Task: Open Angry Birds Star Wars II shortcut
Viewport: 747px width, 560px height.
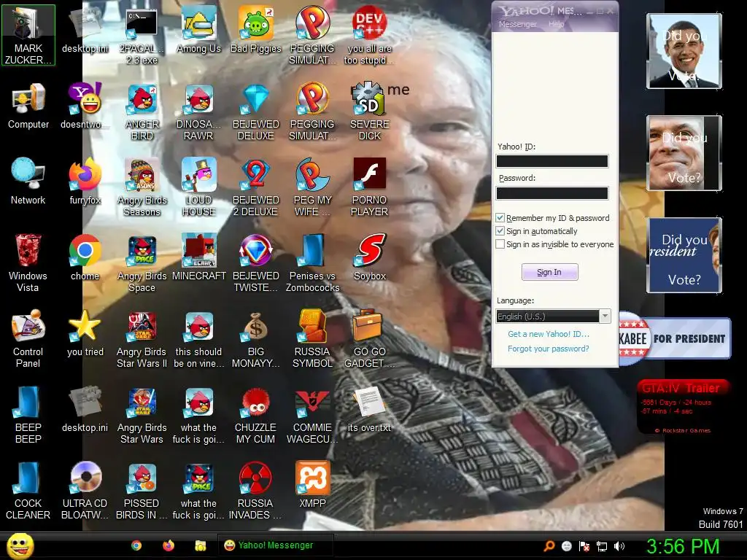Action: click(x=142, y=339)
